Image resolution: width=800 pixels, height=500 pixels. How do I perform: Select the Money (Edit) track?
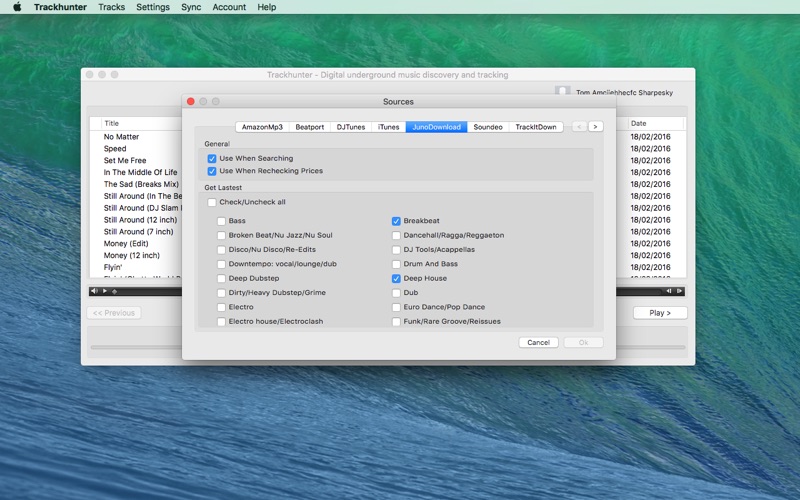[126, 243]
